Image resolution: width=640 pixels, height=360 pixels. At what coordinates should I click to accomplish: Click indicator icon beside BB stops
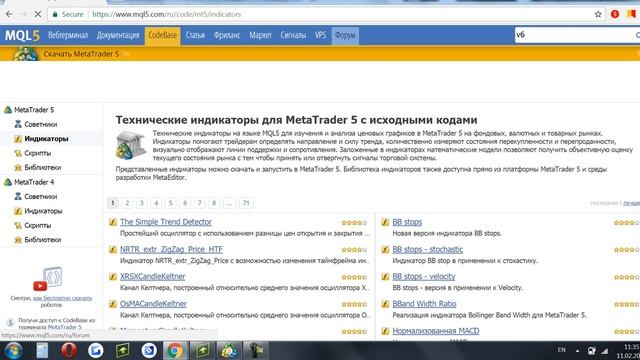(385, 222)
